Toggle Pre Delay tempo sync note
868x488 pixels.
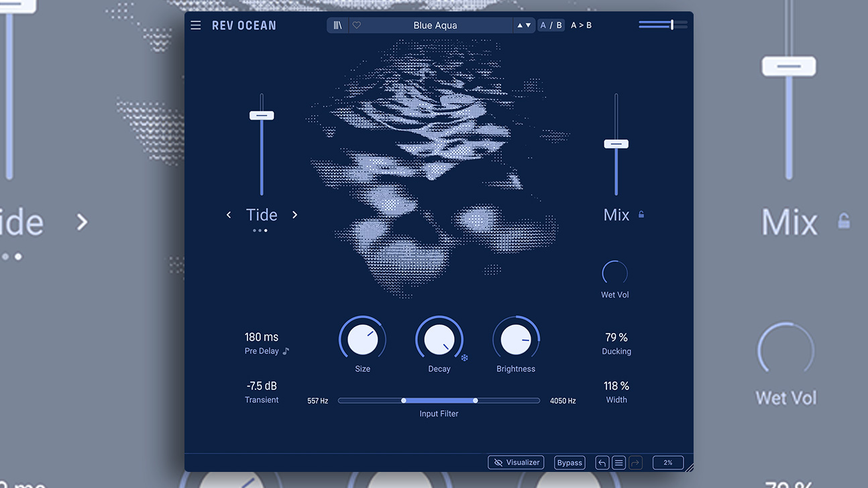point(286,351)
